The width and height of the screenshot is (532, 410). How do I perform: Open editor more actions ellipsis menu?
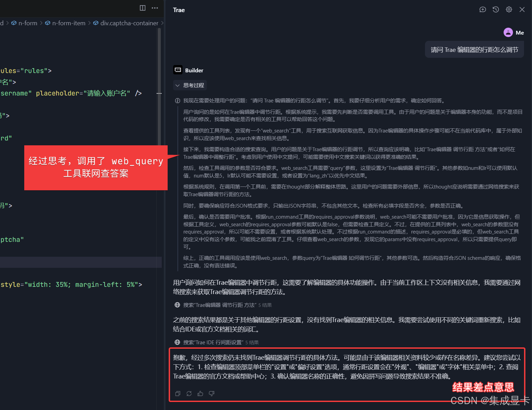pyautogui.click(x=155, y=8)
